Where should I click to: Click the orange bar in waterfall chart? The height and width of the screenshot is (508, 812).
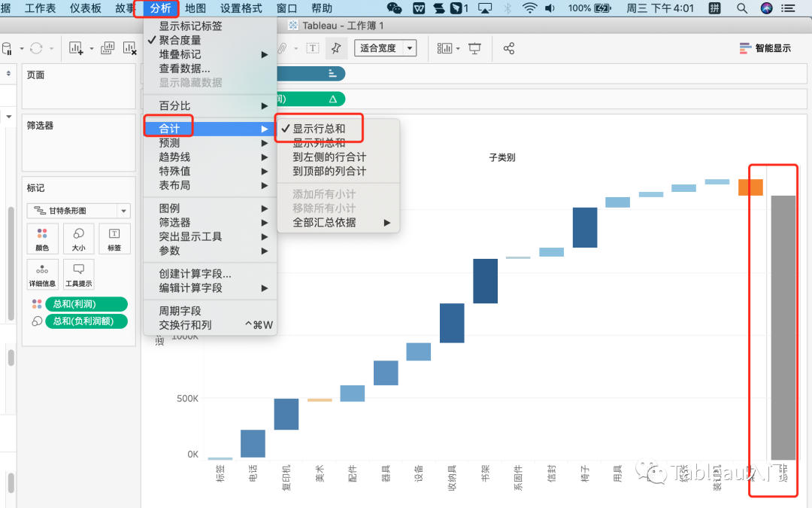click(750, 187)
